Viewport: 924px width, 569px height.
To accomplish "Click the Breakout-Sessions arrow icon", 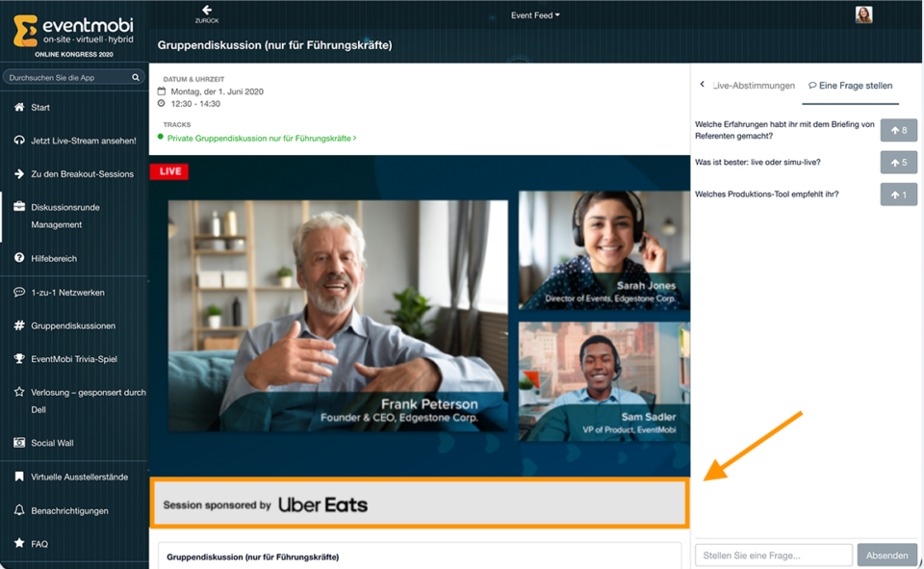I will click(19, 174).
